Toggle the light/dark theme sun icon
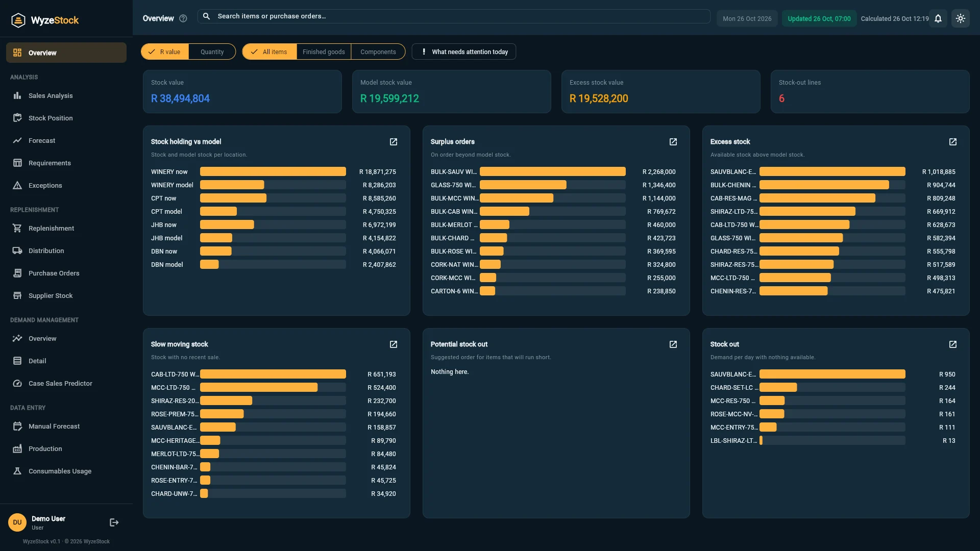 click(x=961, y=18)
